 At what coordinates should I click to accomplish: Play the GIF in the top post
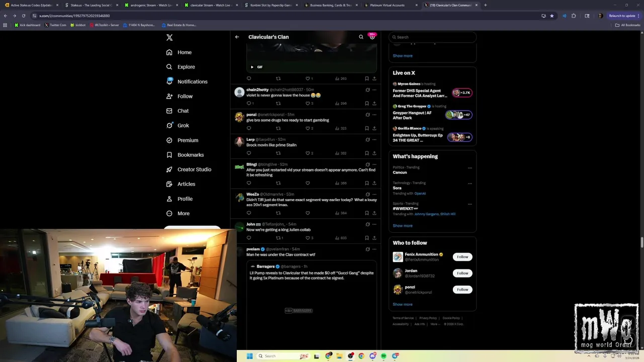coord(252,67)
